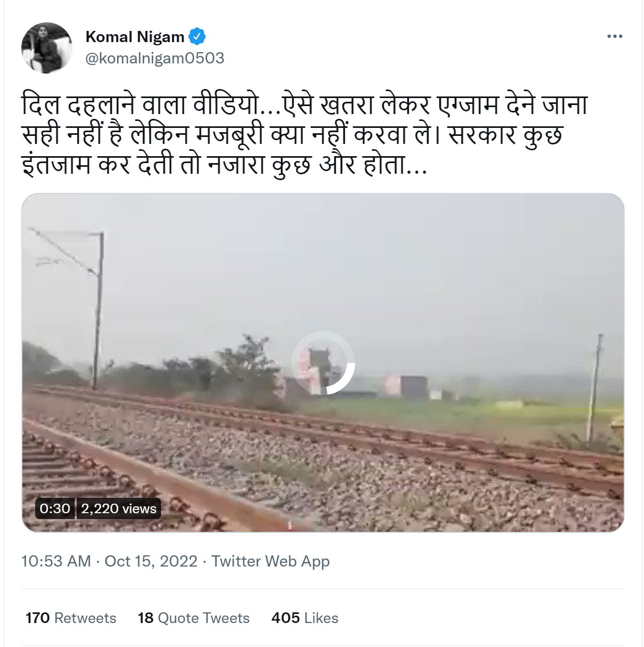Click the 2,220 views counter
644x647 pixels.
(x=119, y=508)
